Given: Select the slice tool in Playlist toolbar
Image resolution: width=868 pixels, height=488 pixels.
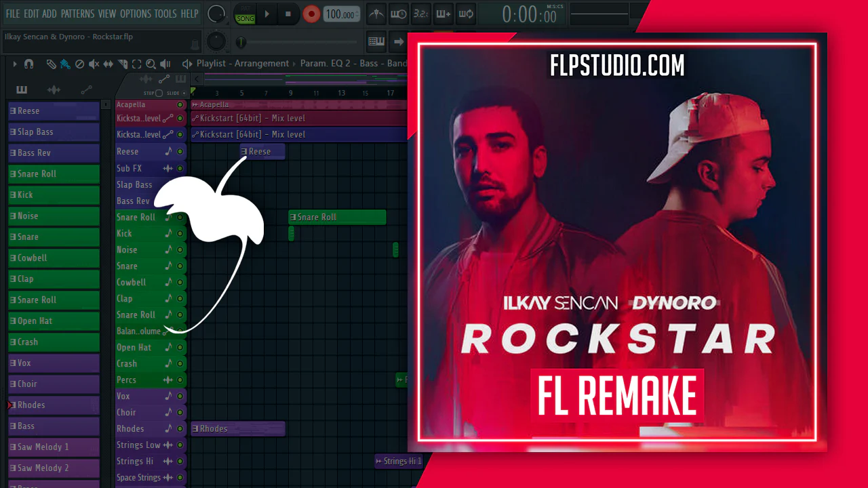Looking at the screenshot, I should tap(123, 64).
